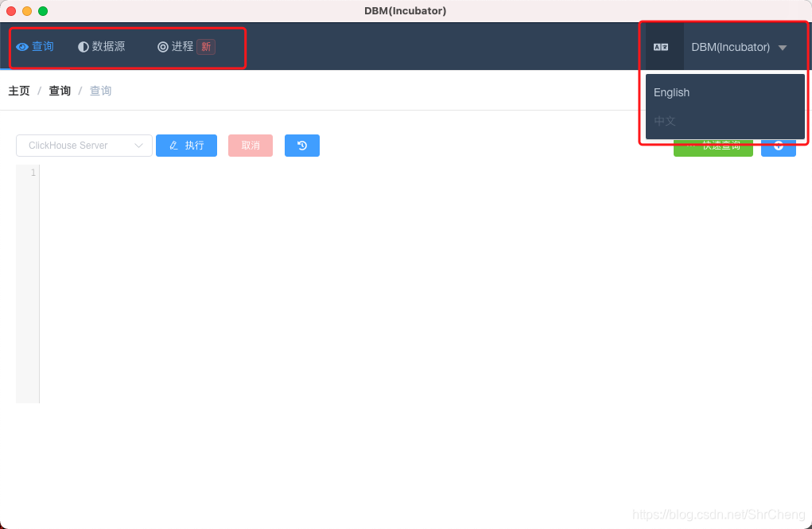Open the 进程 process tab
812x529 pixels.
[x=175, y=47]
